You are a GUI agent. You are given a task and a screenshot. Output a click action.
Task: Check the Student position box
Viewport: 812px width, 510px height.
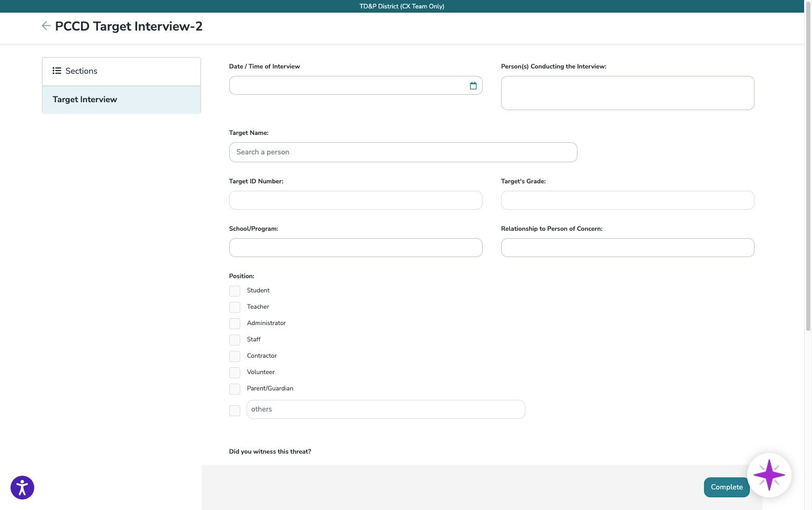click(x=234, y=291)
